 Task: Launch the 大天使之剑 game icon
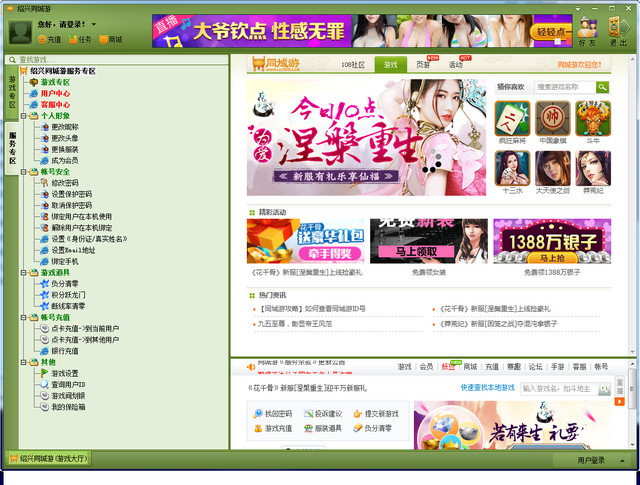(x=553, y=168)
